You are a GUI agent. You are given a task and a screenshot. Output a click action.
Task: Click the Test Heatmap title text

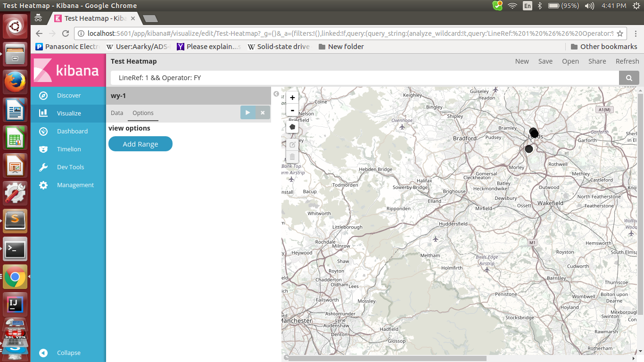click(134, 61)
